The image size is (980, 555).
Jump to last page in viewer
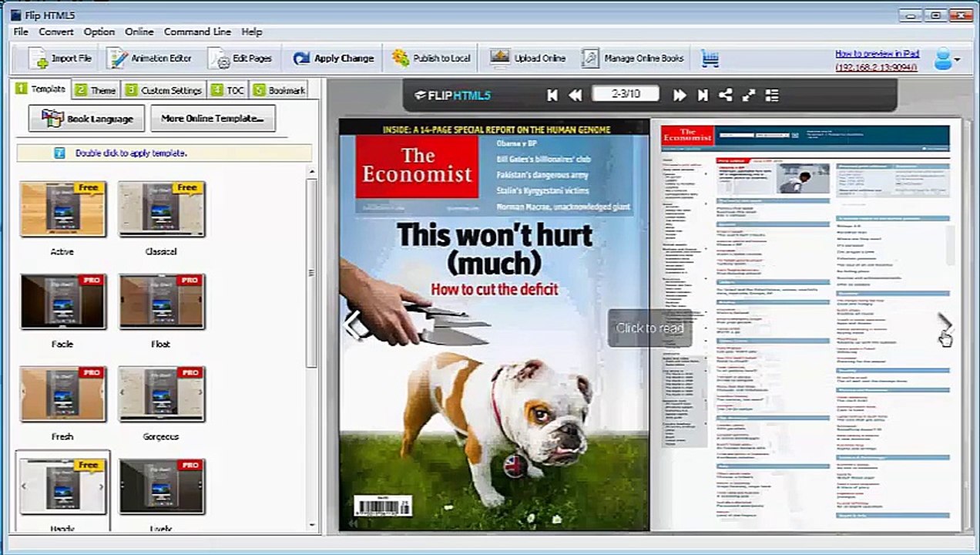coord(703,95)
